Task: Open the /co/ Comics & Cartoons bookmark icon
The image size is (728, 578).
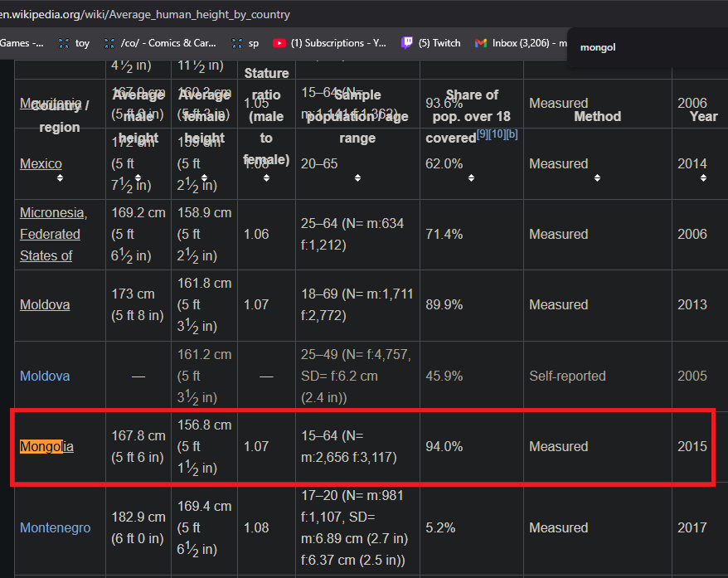Action: pos(109,43)
